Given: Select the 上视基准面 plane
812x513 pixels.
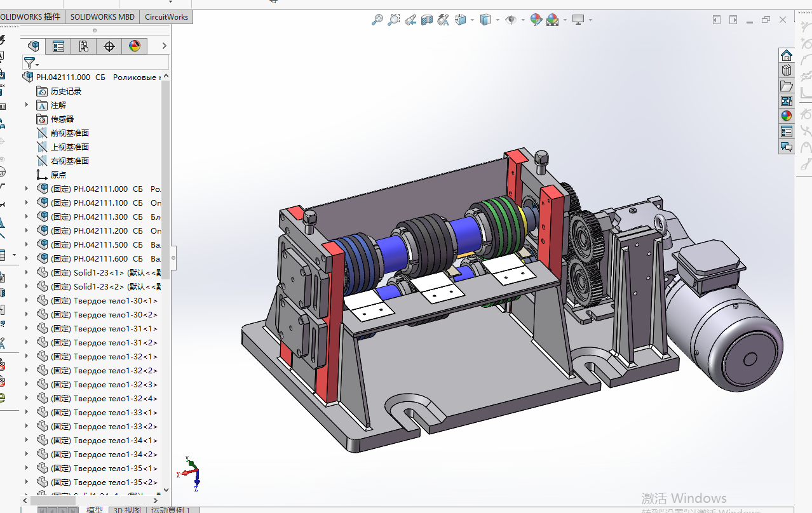Looking at the screenshot, I should tap(70, 147).
